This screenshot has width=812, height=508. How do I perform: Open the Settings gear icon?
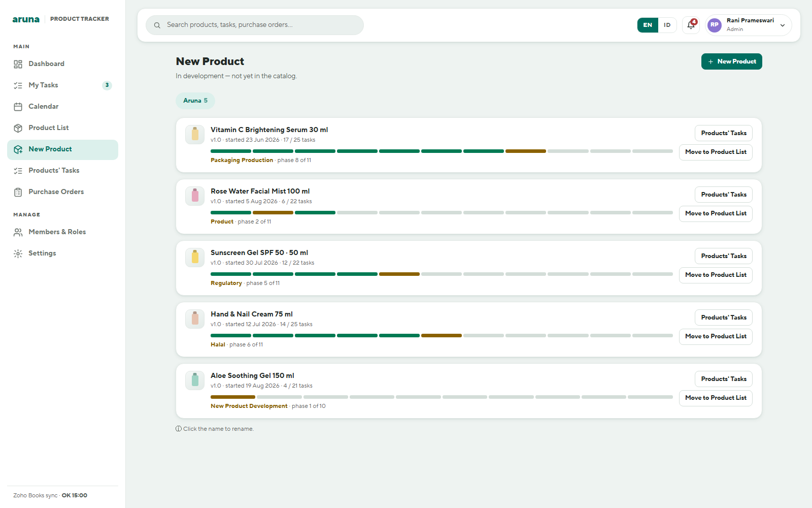coord(18,253)
